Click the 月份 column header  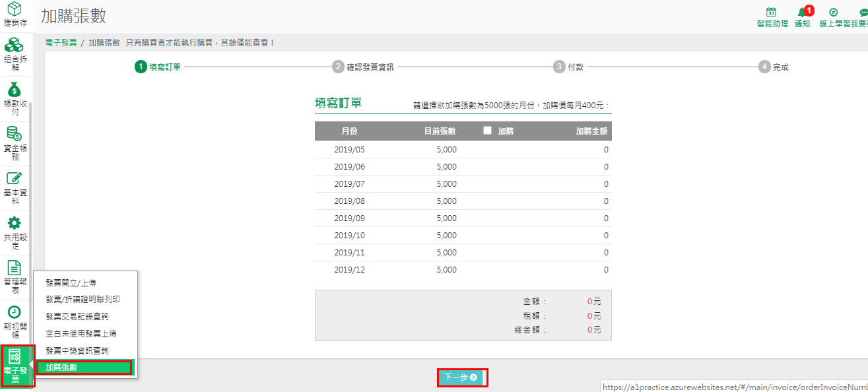(x=349, y=131)
